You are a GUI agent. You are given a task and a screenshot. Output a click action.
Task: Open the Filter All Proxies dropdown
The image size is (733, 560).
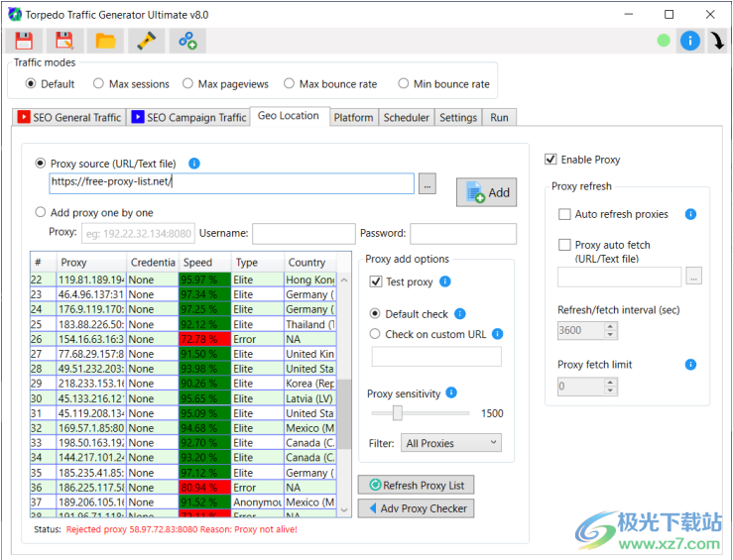(x=451, y=443)
